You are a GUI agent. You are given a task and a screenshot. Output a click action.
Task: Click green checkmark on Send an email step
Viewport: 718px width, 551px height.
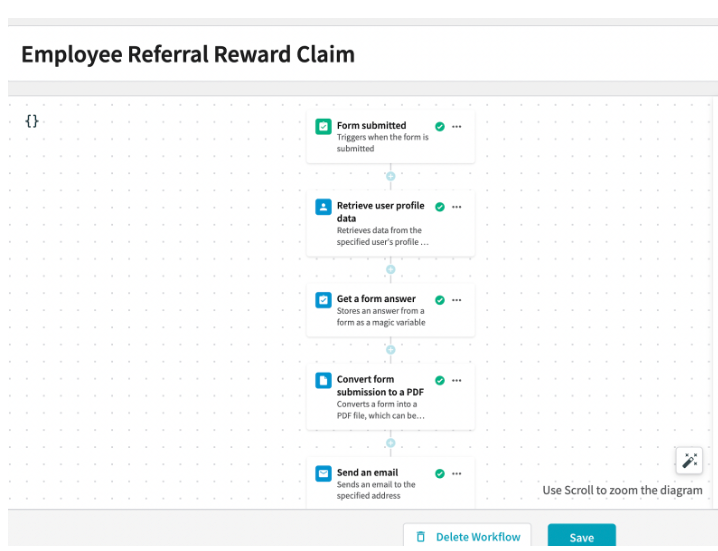(x=440, y=474)
